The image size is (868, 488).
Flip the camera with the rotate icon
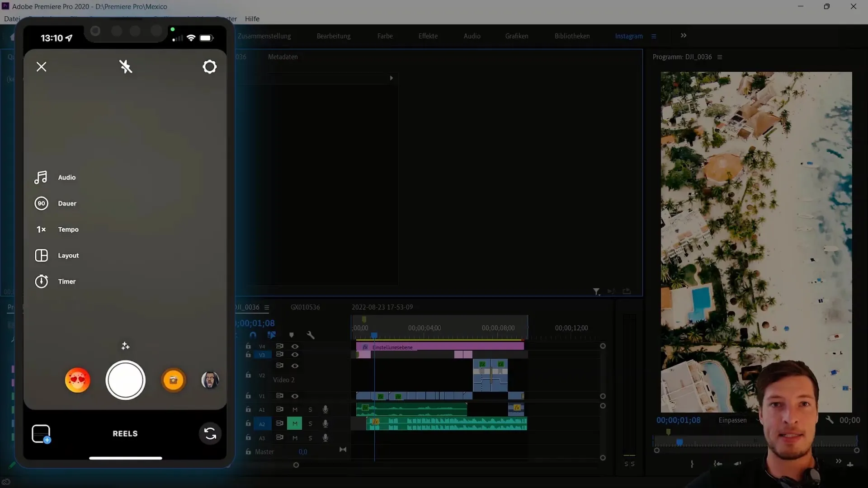tap(210, 434)
